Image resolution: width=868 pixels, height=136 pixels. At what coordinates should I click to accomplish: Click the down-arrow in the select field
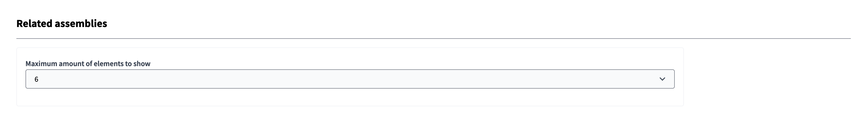pyautogui.click(x=662, y=79)
